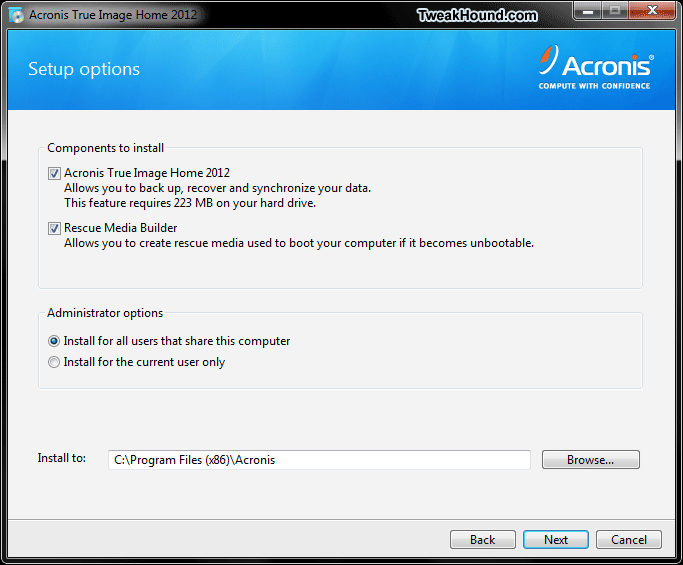The height and width of the screenshot is (565, 683).
Task: Click the disabled maximize window button
Action: tap(615, 11)
